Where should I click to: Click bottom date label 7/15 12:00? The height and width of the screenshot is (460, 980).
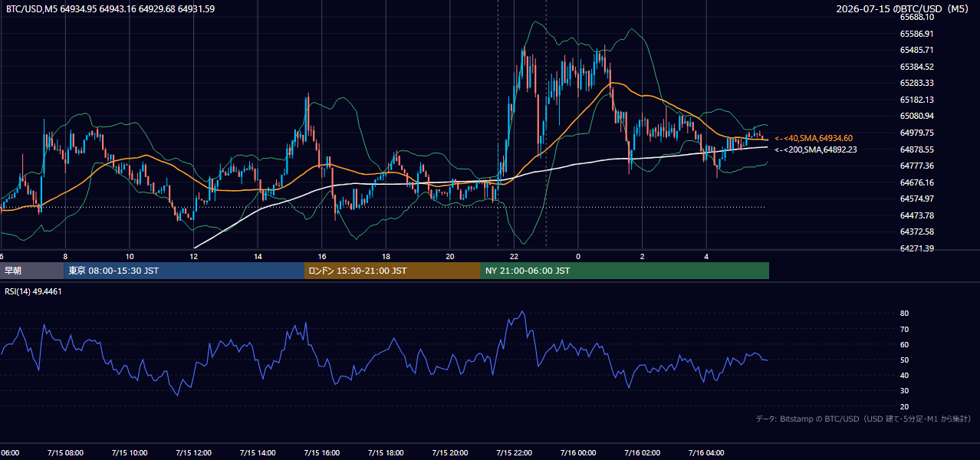pos(193,452)
